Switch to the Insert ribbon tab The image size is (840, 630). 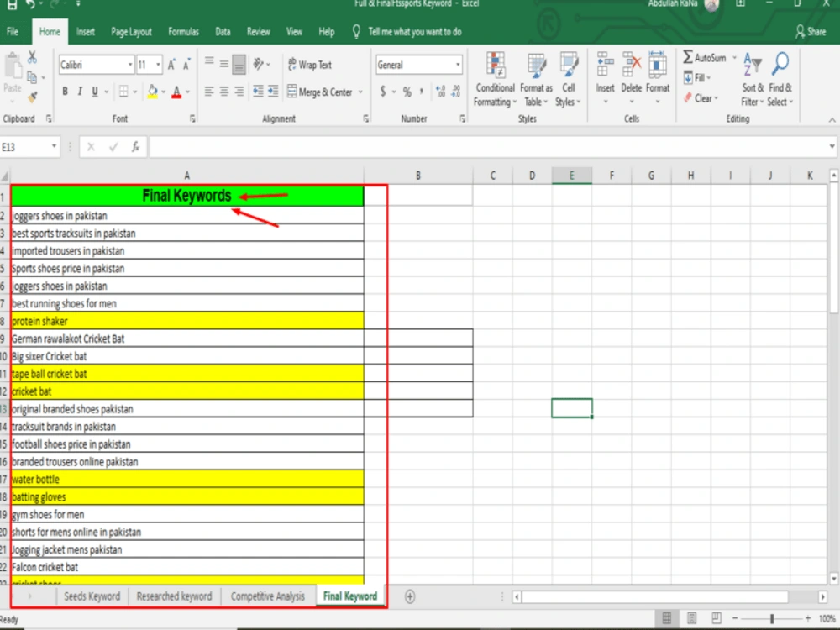86,32
